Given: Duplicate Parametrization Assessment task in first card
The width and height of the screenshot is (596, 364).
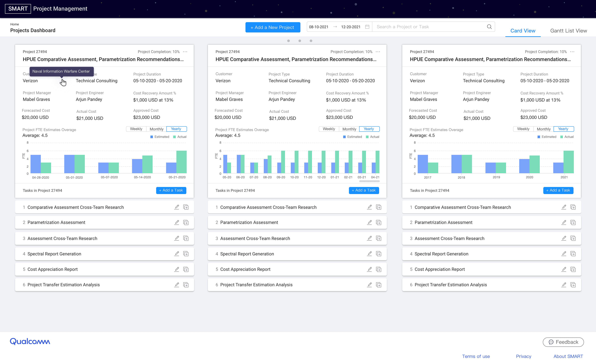Looking at the screenshot, I should point(186,222).
